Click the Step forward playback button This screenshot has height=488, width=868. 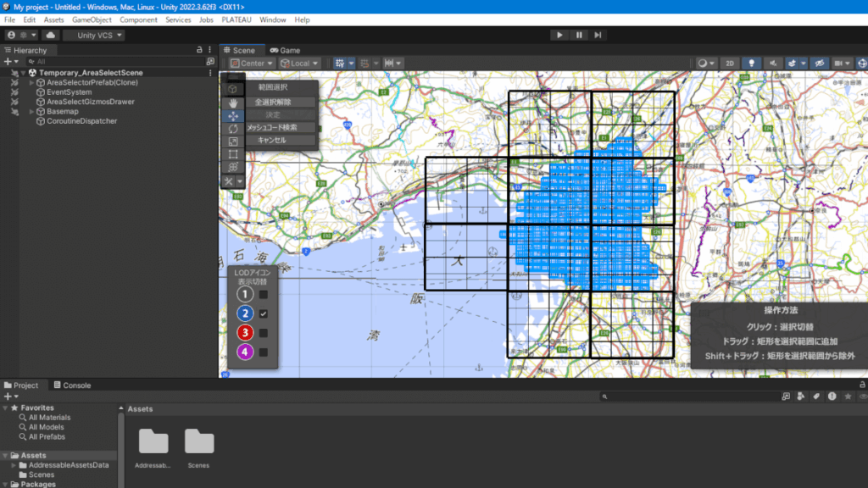(x=598, y=35)
